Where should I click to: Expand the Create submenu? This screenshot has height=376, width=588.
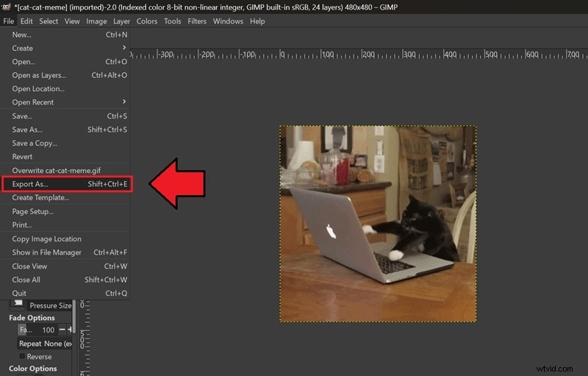pyautogui.click(x=65, y=48)
